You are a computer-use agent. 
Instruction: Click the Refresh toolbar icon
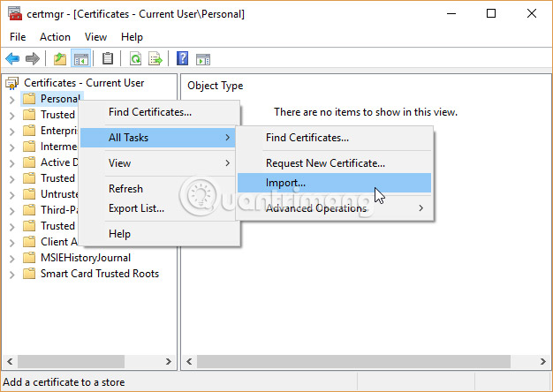pos(135,58)
